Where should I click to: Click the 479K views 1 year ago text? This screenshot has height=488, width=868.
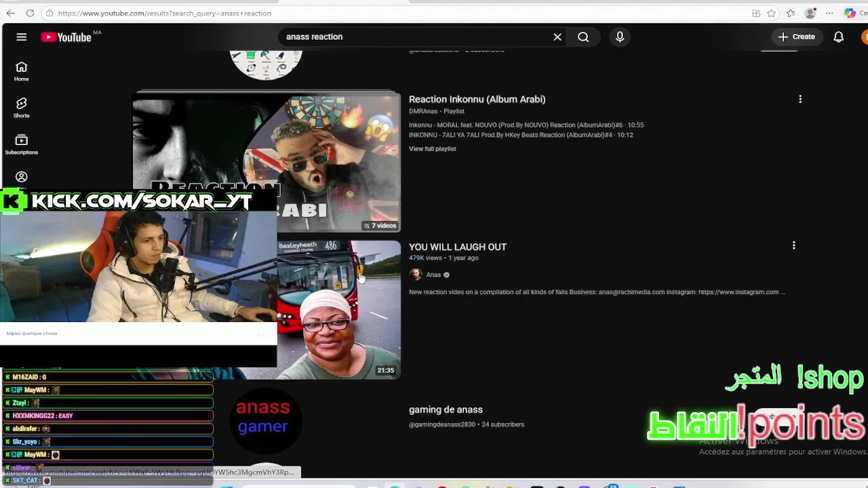point(443,258)
